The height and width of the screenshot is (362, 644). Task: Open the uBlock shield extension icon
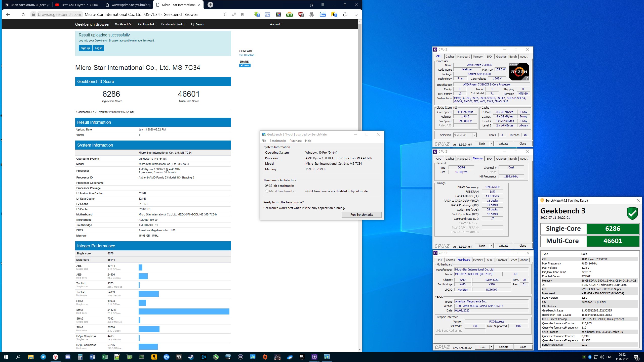click(x=301, y=15)
